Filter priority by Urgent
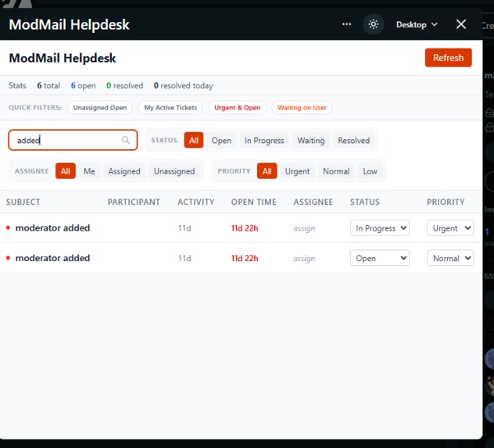Viewport: 494px width, 448px height. point(297,171)
